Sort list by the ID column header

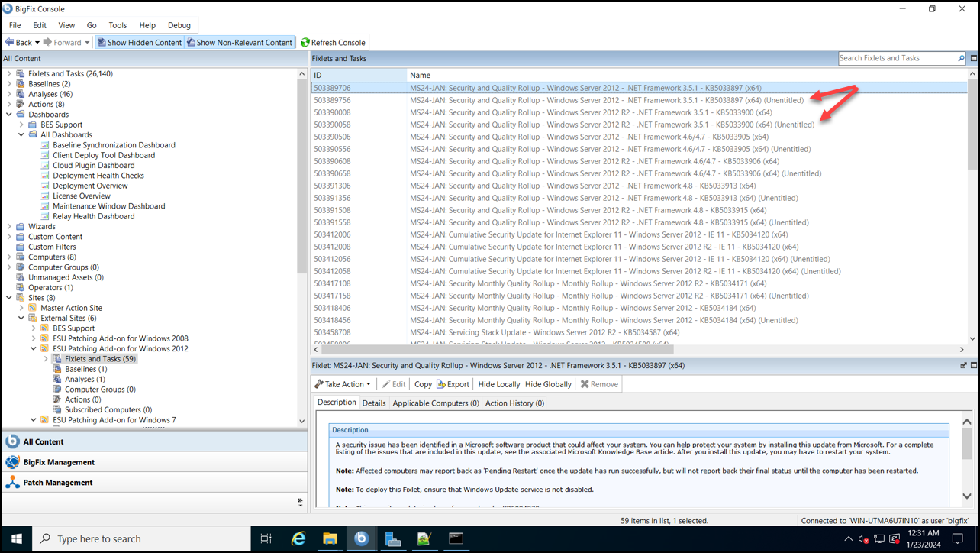358,75
